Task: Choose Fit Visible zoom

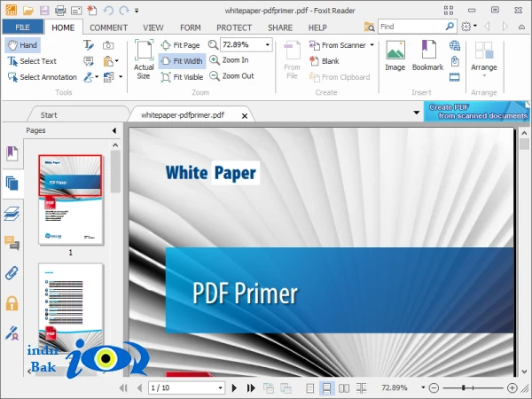Action: click(x=182, y=77)
